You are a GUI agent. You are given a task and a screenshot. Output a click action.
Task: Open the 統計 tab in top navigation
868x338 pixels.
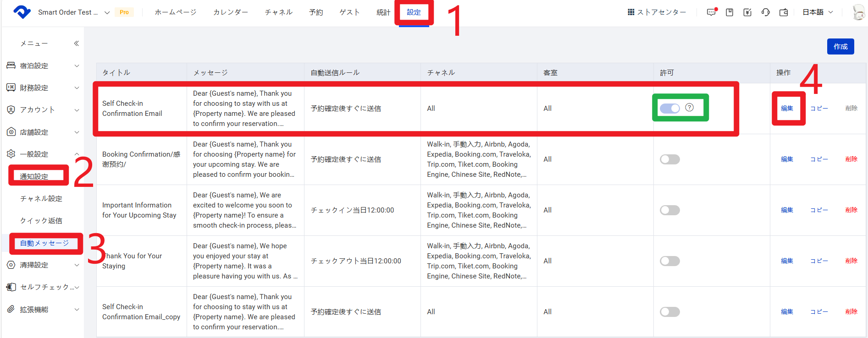click(x=383, y=12)
